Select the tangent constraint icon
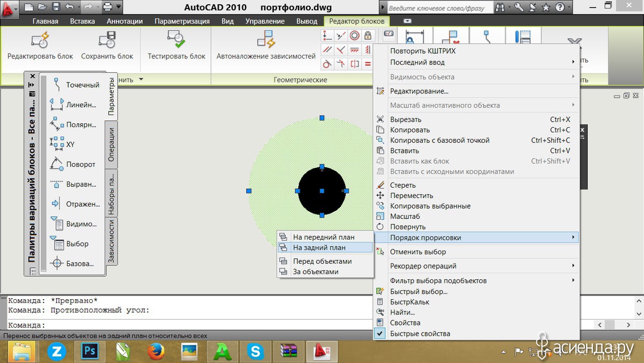 click(x=327, y=64)
